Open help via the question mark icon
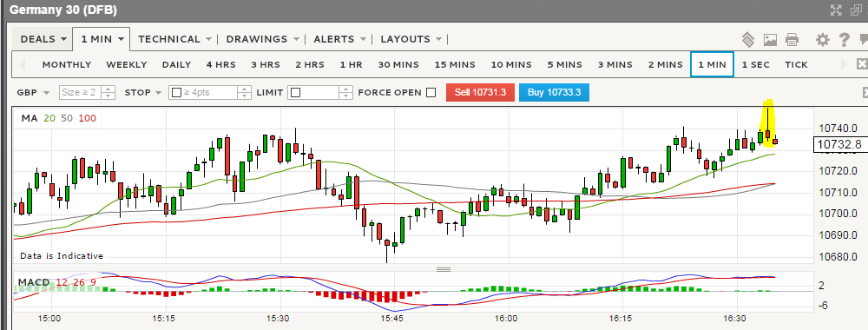Viewport: 868px width, 330px height. [844, 39]
